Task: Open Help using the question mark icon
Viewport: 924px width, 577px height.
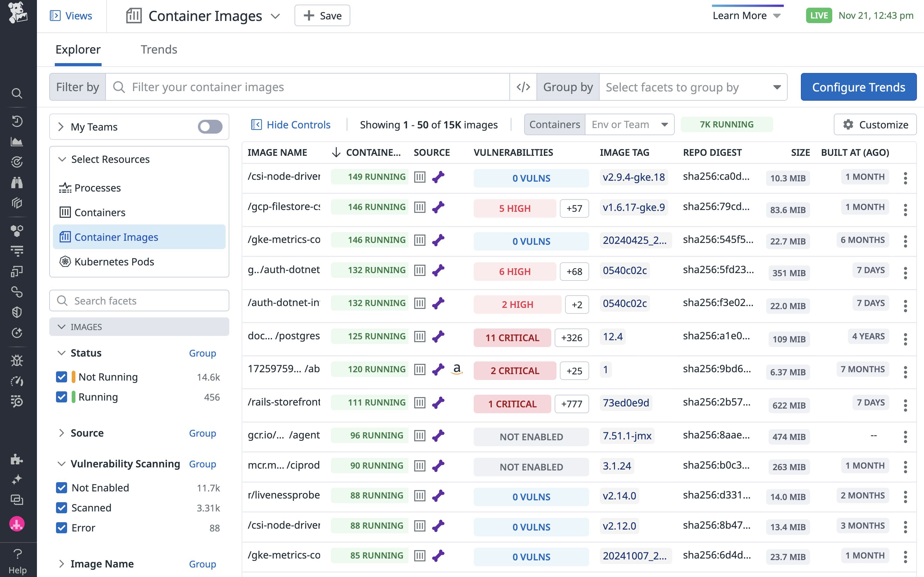Action: (17, 554)
